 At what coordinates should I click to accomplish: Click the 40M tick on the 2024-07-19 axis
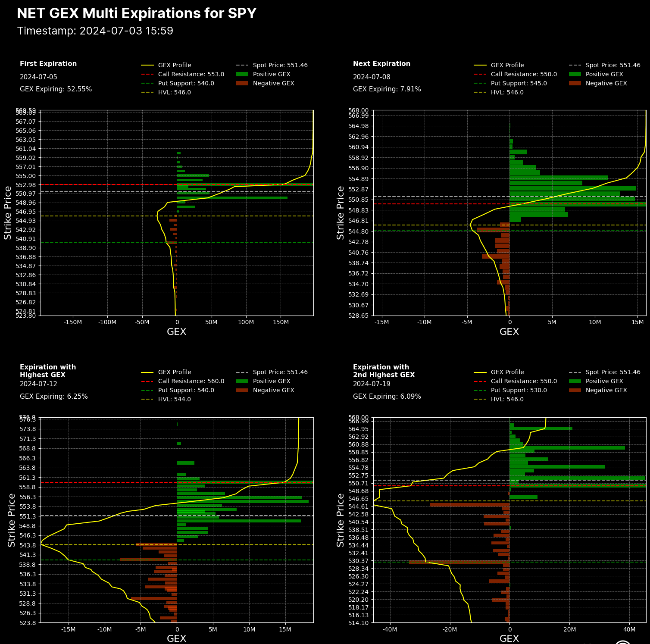pyautogui.click(x=629, y=629)
